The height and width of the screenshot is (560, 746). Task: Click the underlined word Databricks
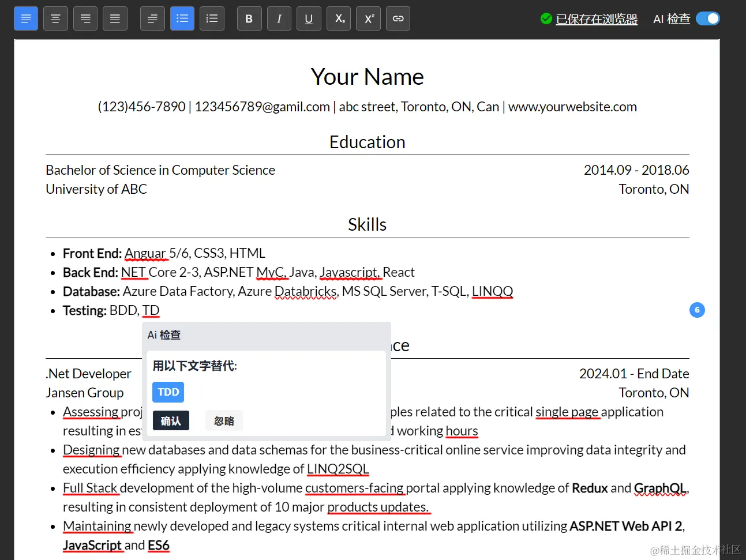point(306,291)
